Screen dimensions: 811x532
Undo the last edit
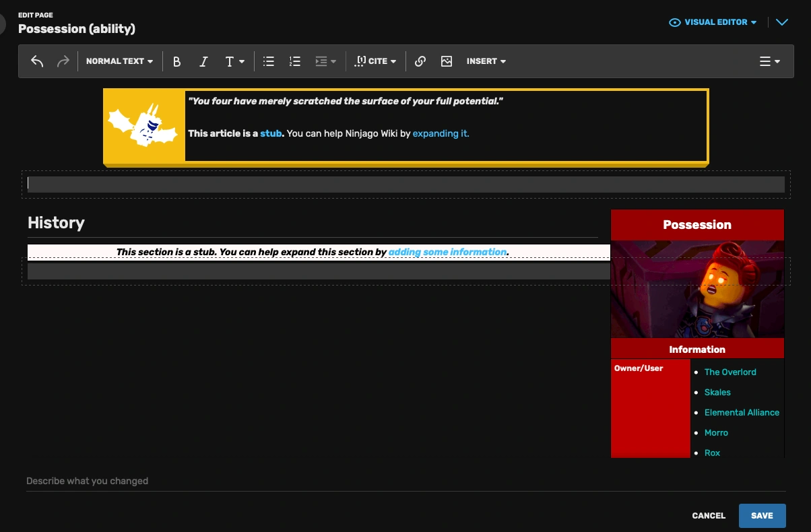[37, 61]
